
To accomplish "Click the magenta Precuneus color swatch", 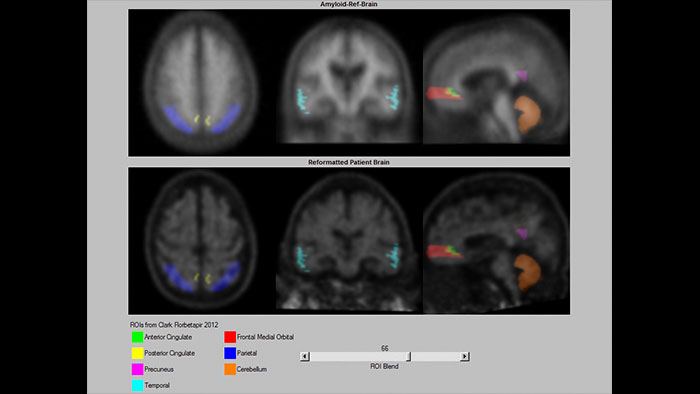I will (138, 369).
